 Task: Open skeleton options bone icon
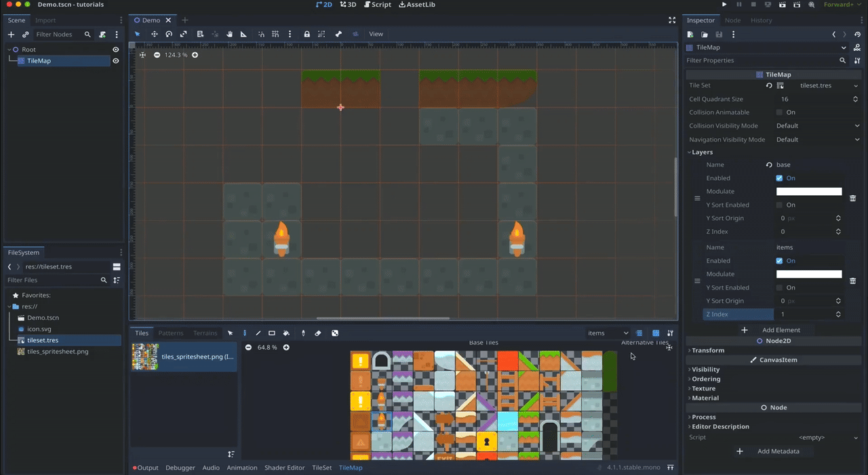pyautogui.click(x=338, y=34)
